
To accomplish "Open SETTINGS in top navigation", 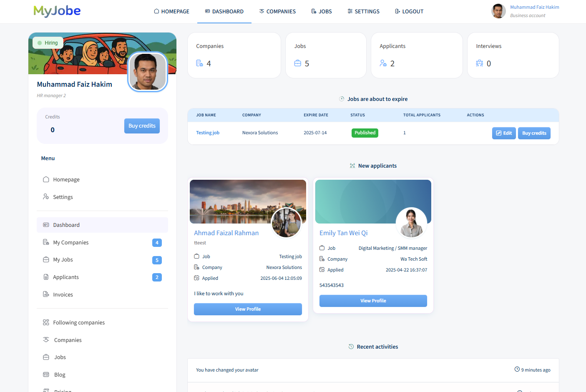I will tap(363, 11).
